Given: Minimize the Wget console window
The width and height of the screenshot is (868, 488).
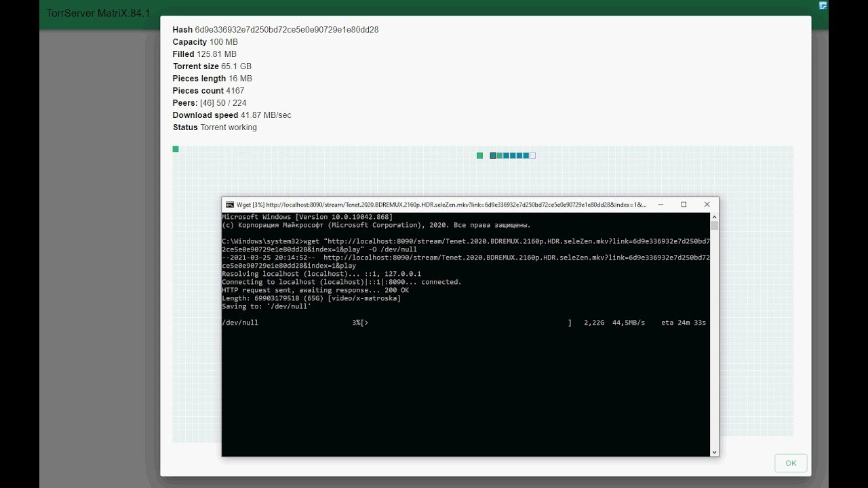Looking at the screenshot, I should click(660, 204).
